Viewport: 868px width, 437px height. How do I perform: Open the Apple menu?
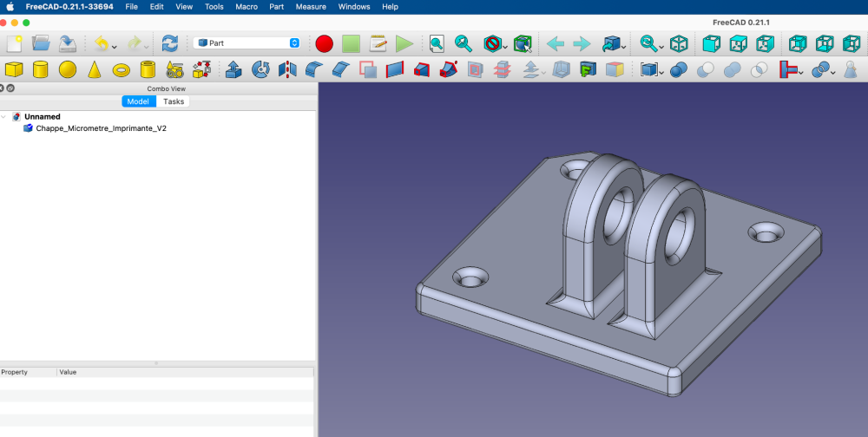click(x=10, y=6)
